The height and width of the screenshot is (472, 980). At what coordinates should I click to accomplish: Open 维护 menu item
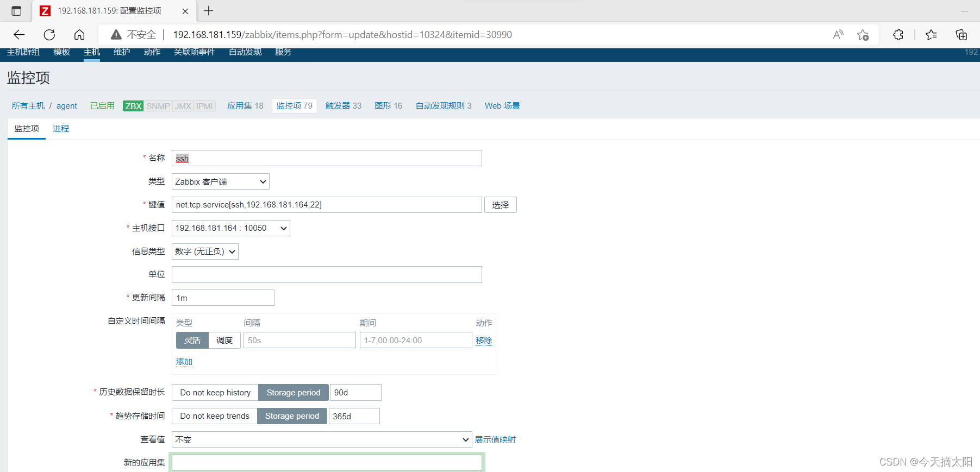click(122, 52)
